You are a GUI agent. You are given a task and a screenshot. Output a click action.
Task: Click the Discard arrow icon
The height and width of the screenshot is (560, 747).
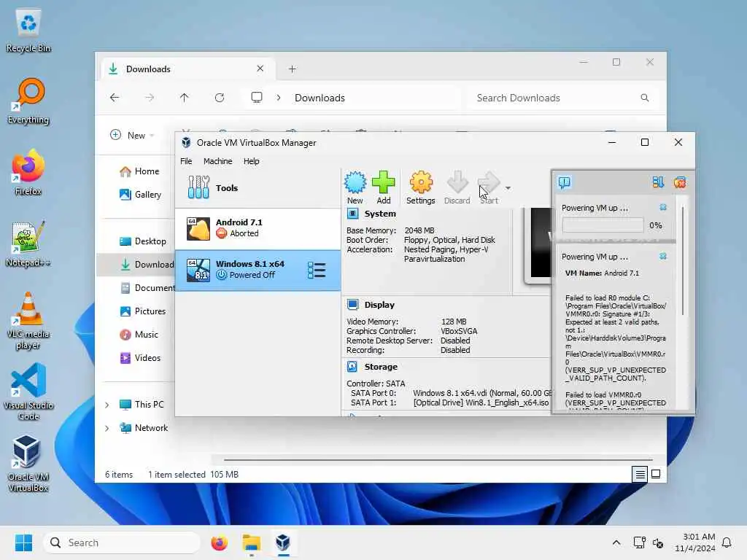pyautogui.click(x=457, y=187)
